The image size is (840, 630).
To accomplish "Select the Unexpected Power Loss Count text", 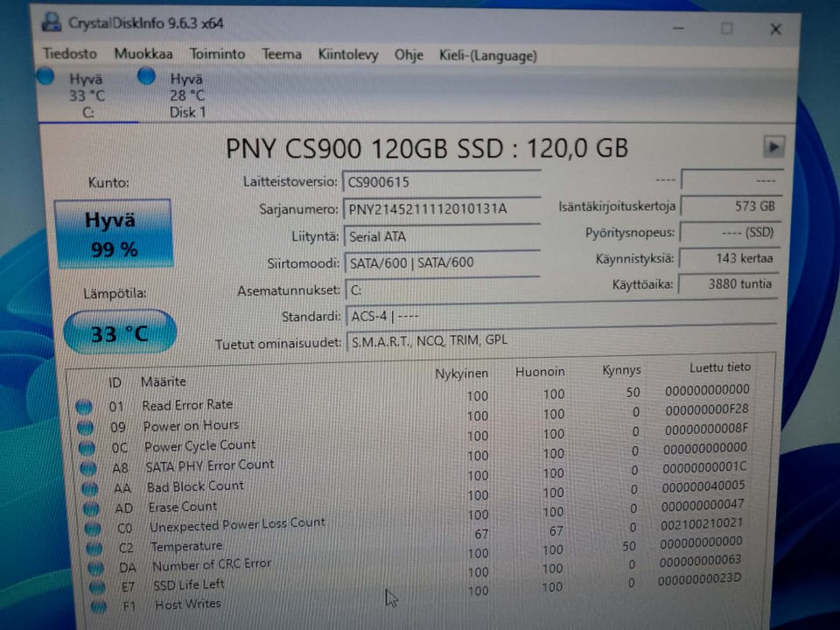I will pos(237,524).
